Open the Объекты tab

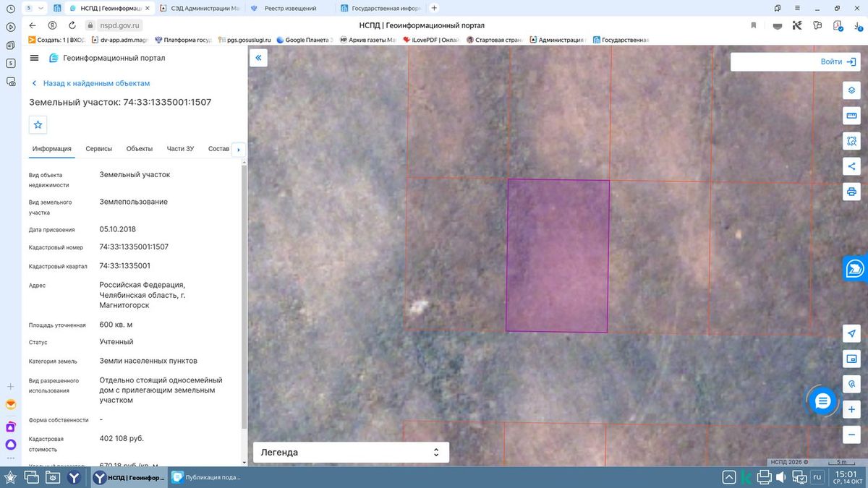pyautogui.click(x=140, y=149)
